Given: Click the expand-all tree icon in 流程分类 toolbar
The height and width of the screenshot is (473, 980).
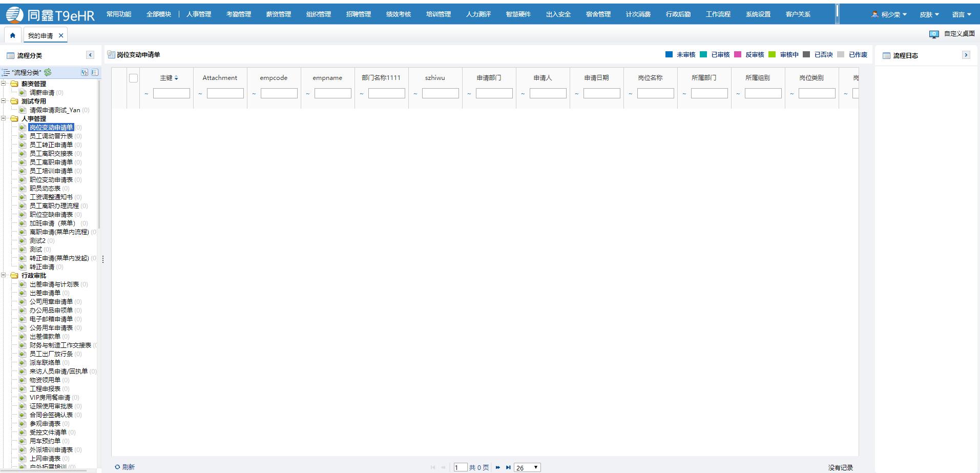Looking at the screenshot, I should tap(85, 72).
